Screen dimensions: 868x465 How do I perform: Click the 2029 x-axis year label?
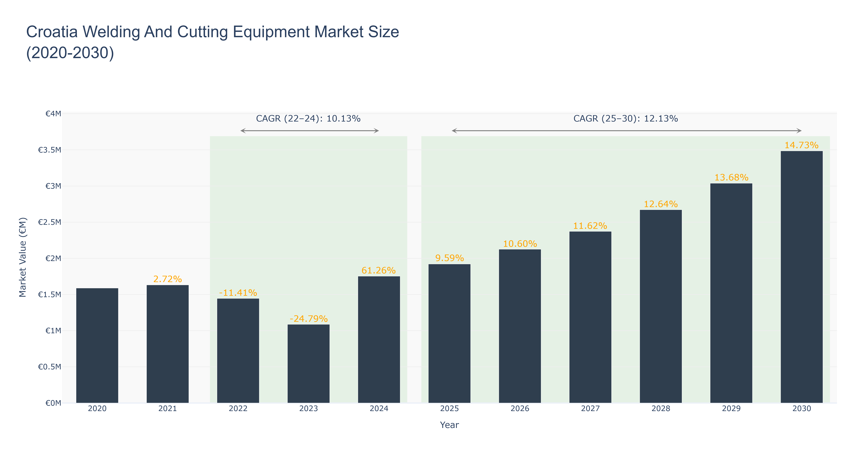point(731,409)
